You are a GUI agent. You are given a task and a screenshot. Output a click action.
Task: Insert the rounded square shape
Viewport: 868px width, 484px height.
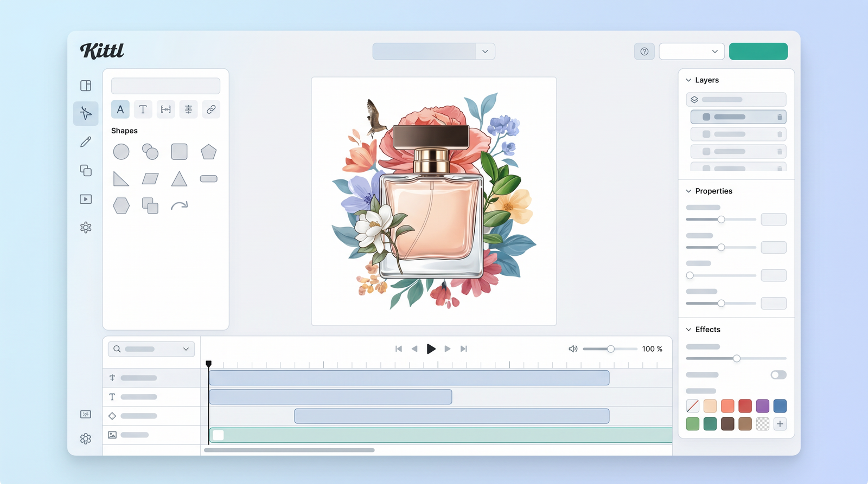click(x=179, y=152)
